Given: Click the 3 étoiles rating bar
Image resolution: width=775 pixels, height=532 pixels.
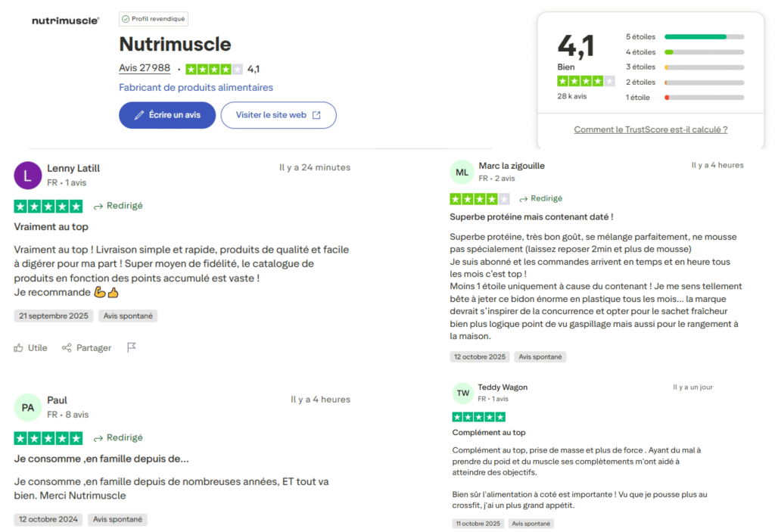Looking at the screenshot, I should (x=704, y=67).
